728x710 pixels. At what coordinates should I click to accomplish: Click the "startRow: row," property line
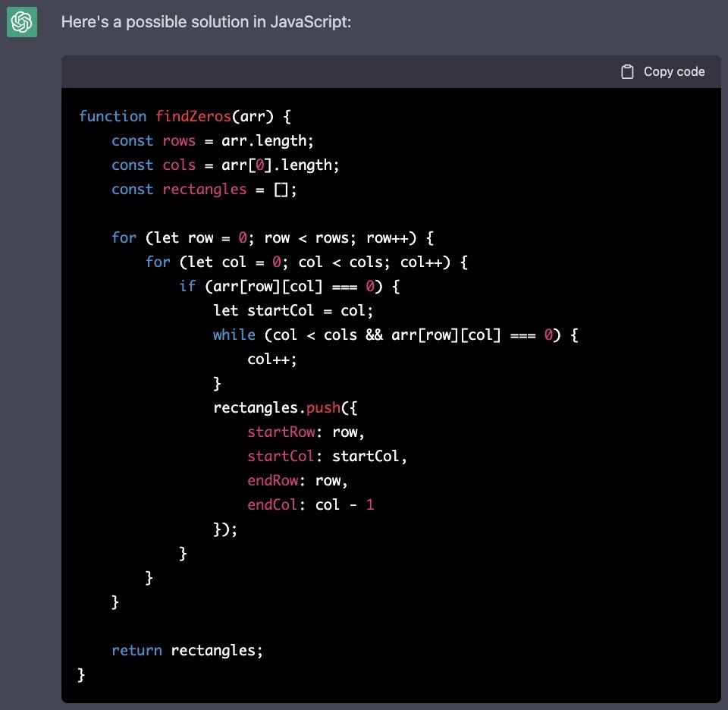point(306,432)
